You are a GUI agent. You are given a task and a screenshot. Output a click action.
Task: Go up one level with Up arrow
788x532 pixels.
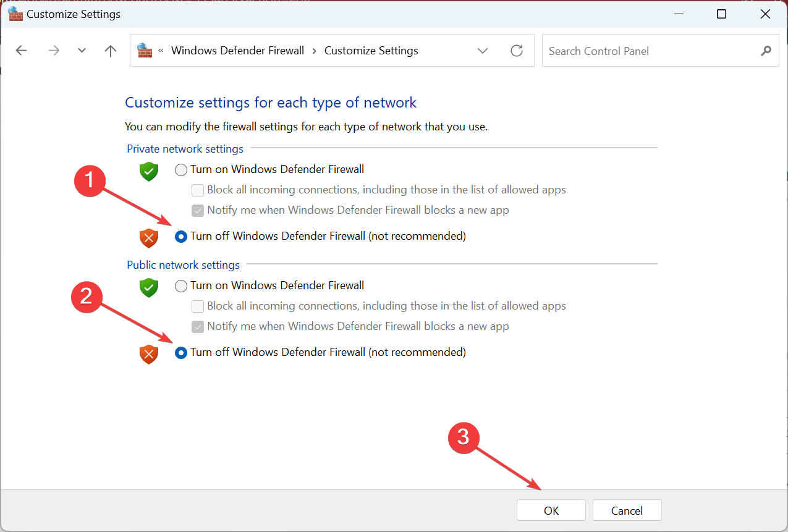111,51
